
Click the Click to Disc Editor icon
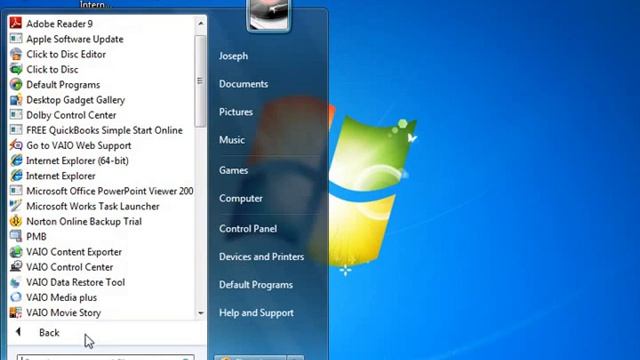pos(16,54)
